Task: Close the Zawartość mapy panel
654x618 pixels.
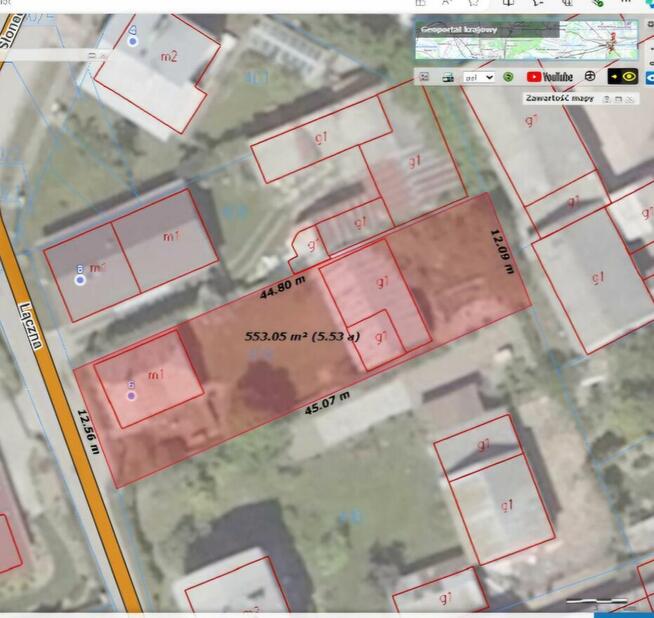Action: pyautogui.click(x=631, y=99)
